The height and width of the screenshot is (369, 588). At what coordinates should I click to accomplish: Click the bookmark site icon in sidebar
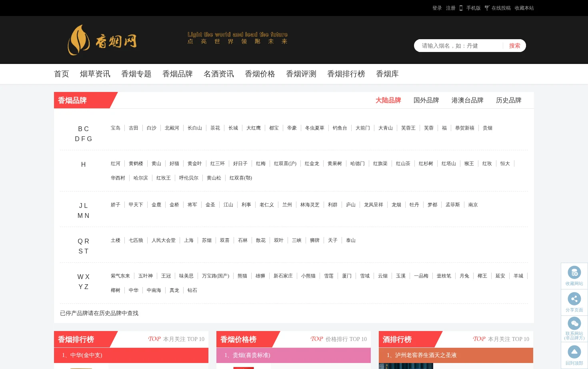[574, 273]
